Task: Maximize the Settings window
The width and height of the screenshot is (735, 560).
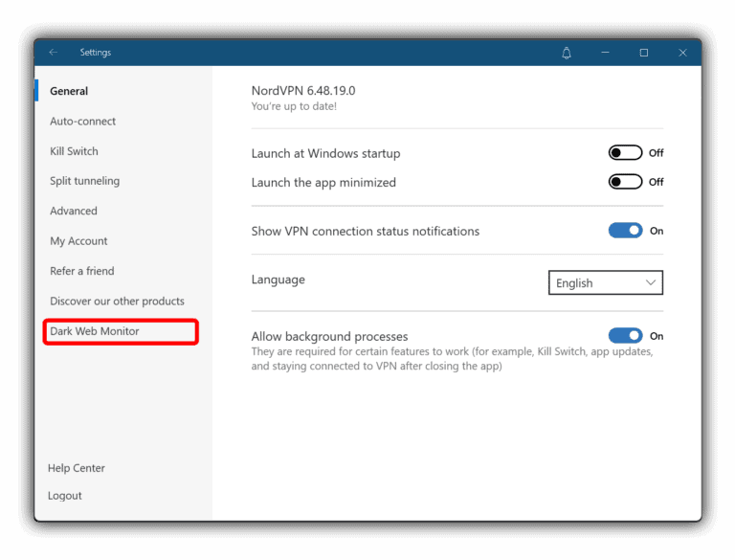Action: click(644, 53)
